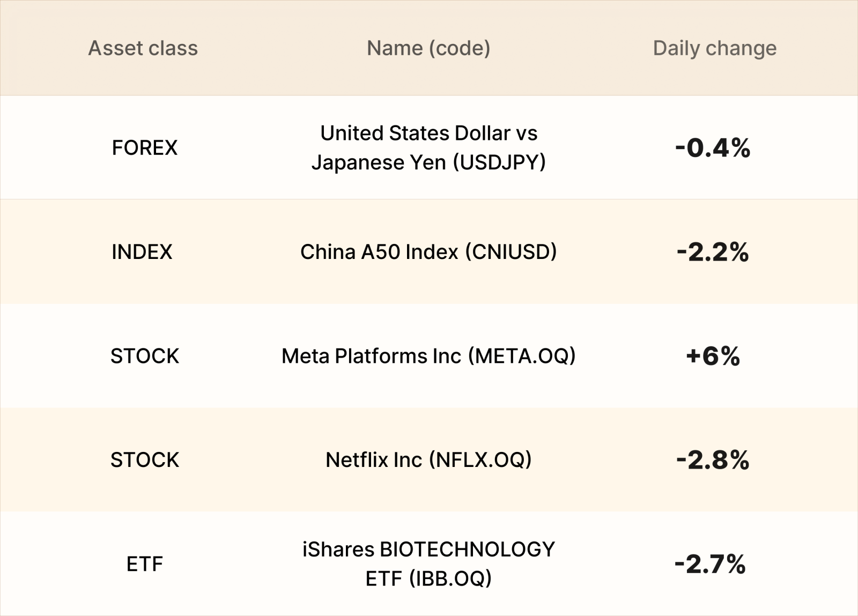Select the STOCK cell in Netflix row

[x=145, y=460]
